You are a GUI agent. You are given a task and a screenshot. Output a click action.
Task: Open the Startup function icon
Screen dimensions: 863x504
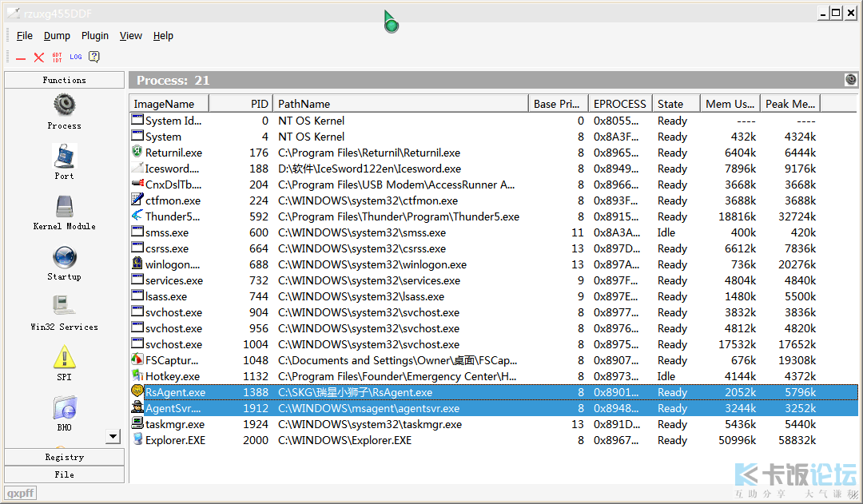[65, 257]
